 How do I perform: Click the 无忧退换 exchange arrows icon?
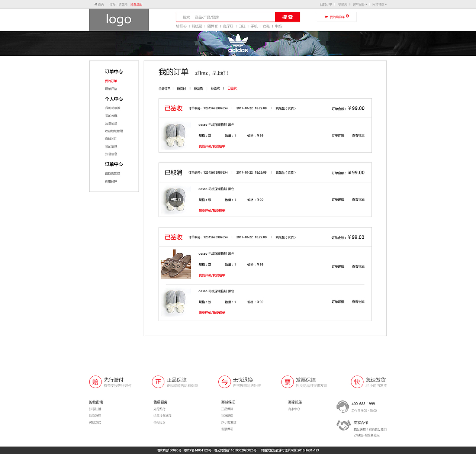pos(225,382)
